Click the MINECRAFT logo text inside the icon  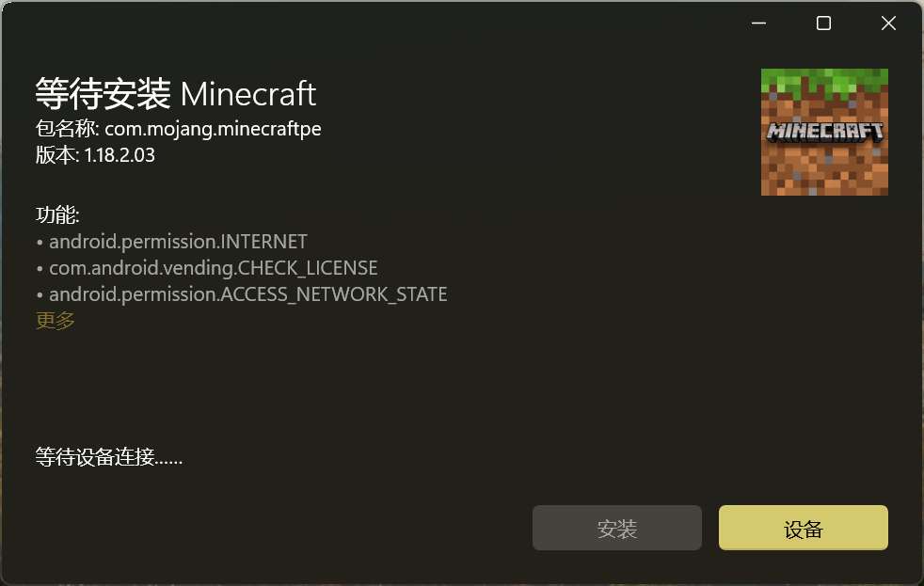click(824, 132)
